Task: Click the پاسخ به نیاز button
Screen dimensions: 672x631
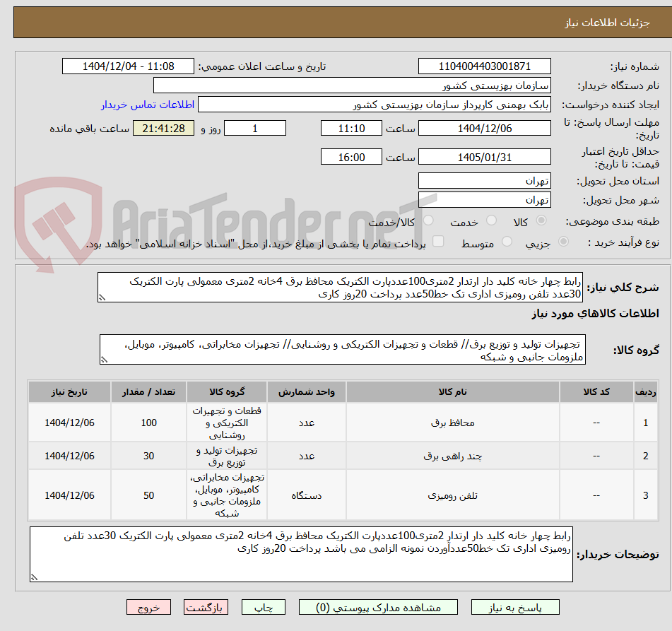Action: pos(515,608)
